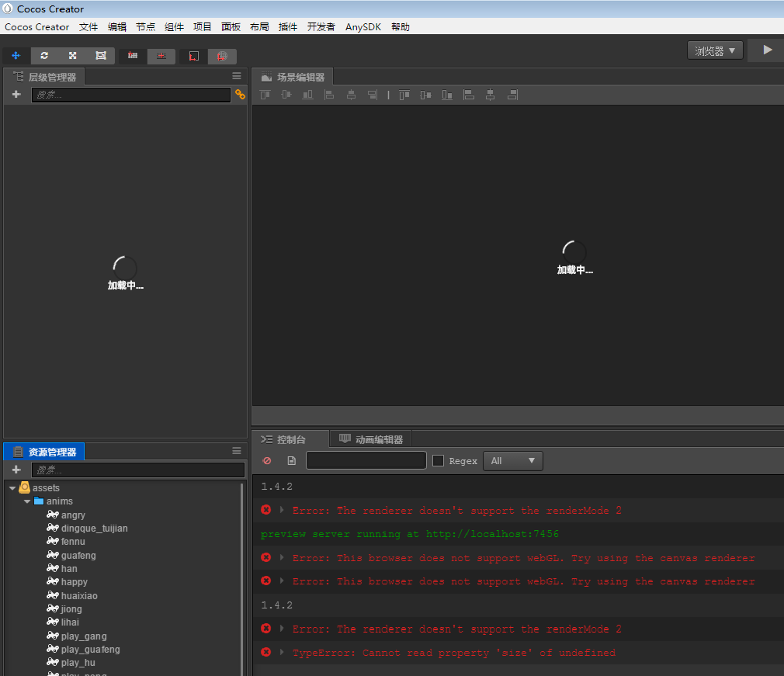
Task: Align nodes to horizontal center
Action: [x=351, y=95]
